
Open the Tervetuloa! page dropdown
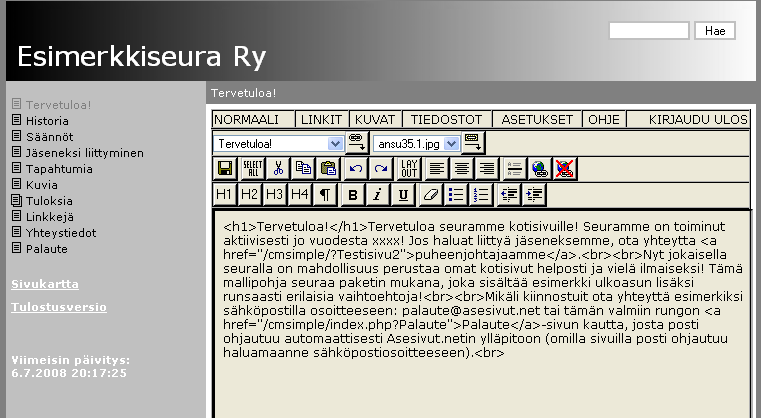pos(334,143)
